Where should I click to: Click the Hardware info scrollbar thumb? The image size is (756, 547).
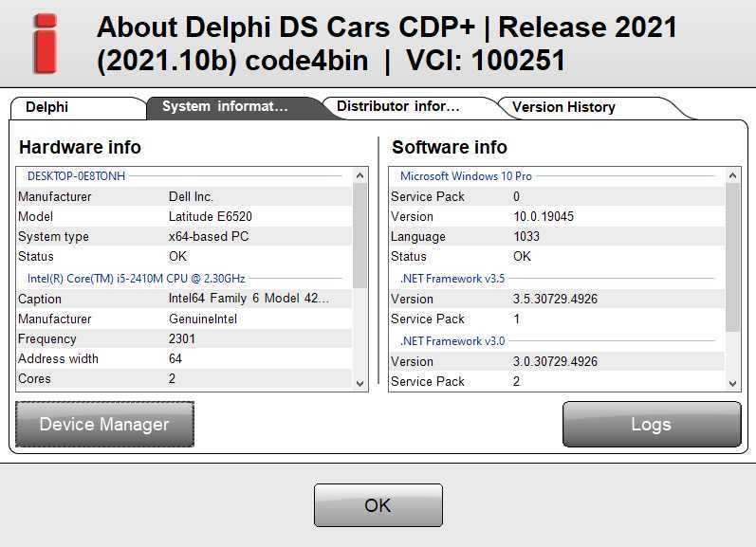click(x=360, y=236)
